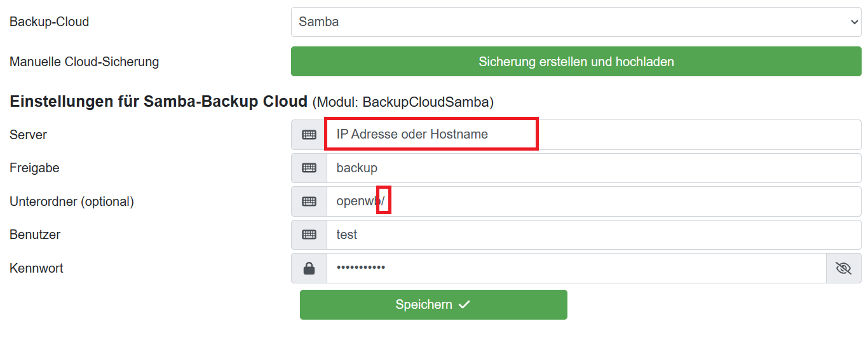Click the lock icon beside Kennwort field

[309, 268]
